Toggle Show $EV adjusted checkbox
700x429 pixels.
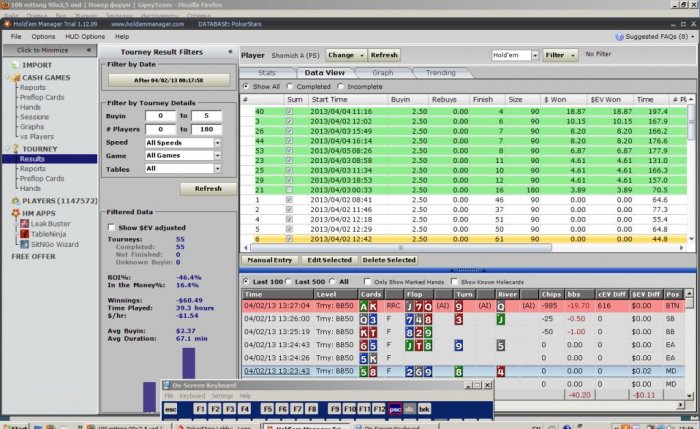pos(111,228)
